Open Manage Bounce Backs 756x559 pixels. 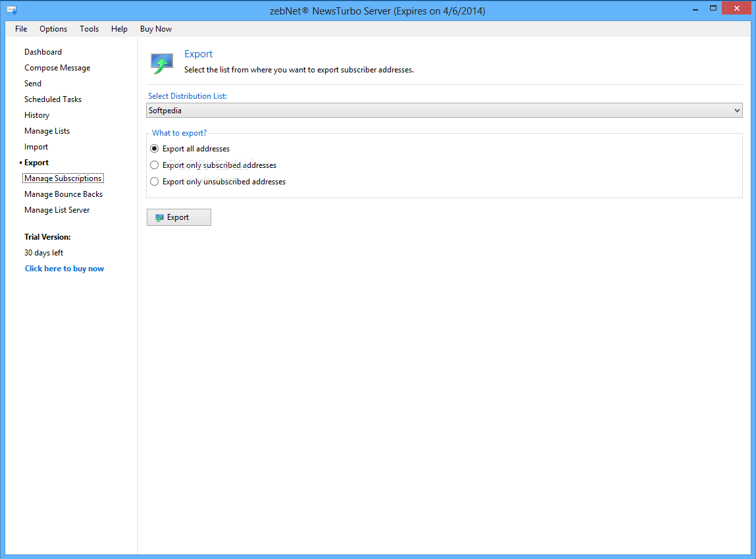point(64,194)
